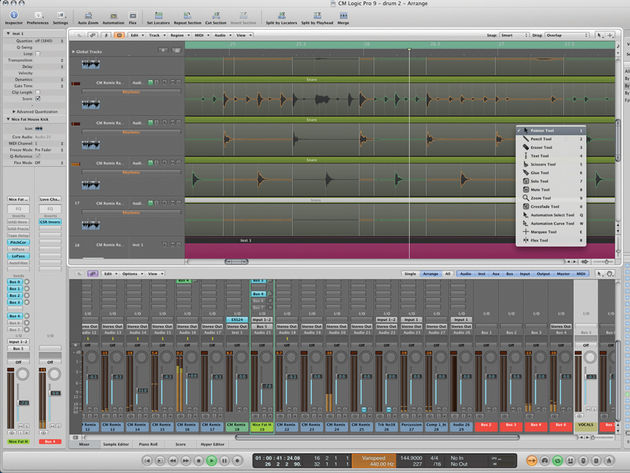Viewport: 630px width, 473px height.
Task: Select Zoom Tool from tool menu
Action: click(x=551, y=198)
